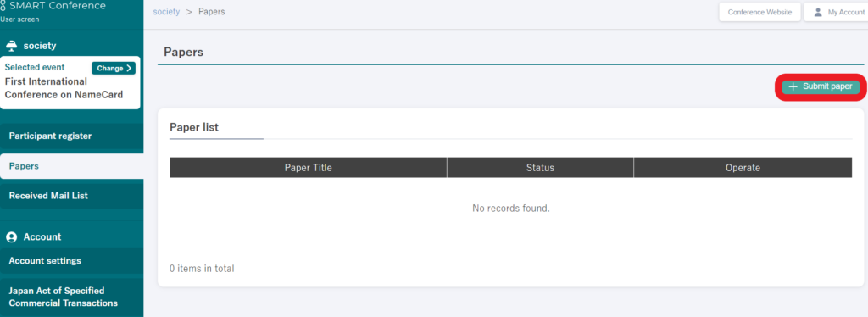
Task: Click the Operate column header
Action: [743, 168]
